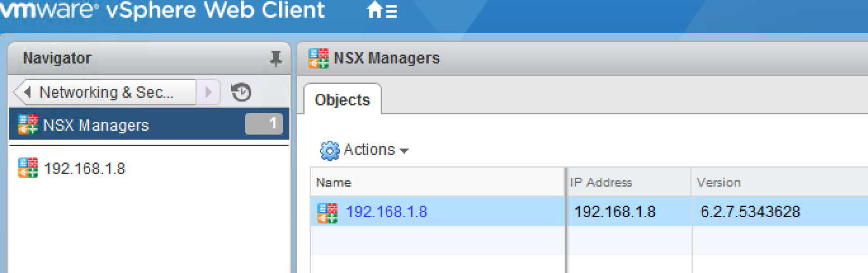Click the NSX Managers icon in Navigator
868x273 pixels.
click(28, 124)
